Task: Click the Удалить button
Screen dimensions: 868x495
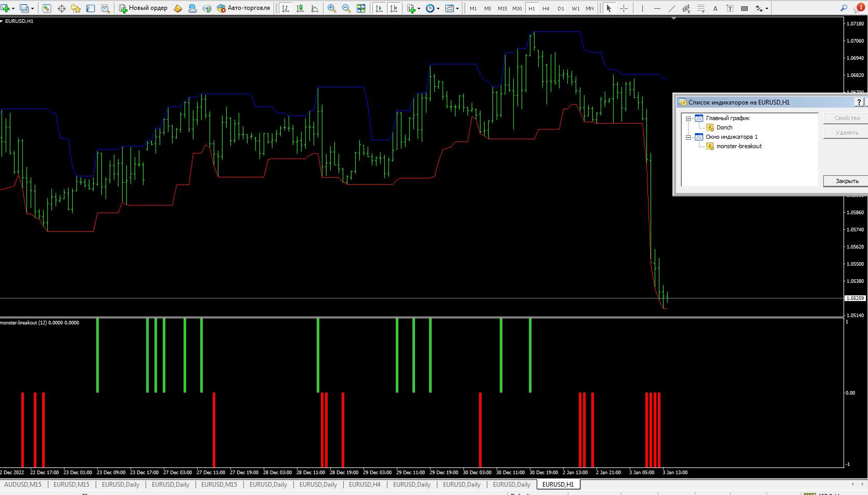Action: (x=847, y=133)
